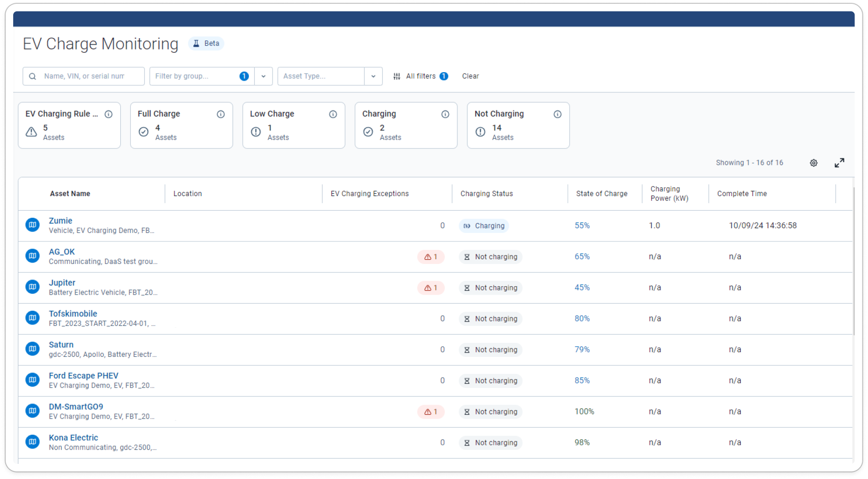Screen dimensions: 868x479
Task: Click the map icon beside Zumie
Action: [x=33, y=225]
